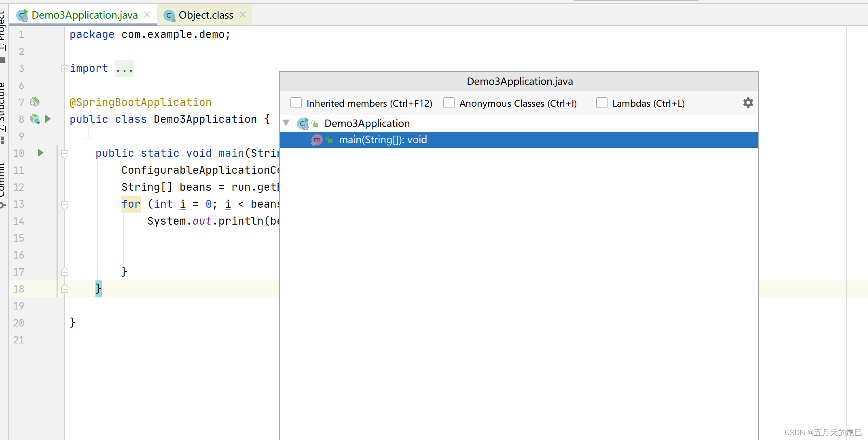Click the settings gear icon in file structure popup

[x=747, y=103]
